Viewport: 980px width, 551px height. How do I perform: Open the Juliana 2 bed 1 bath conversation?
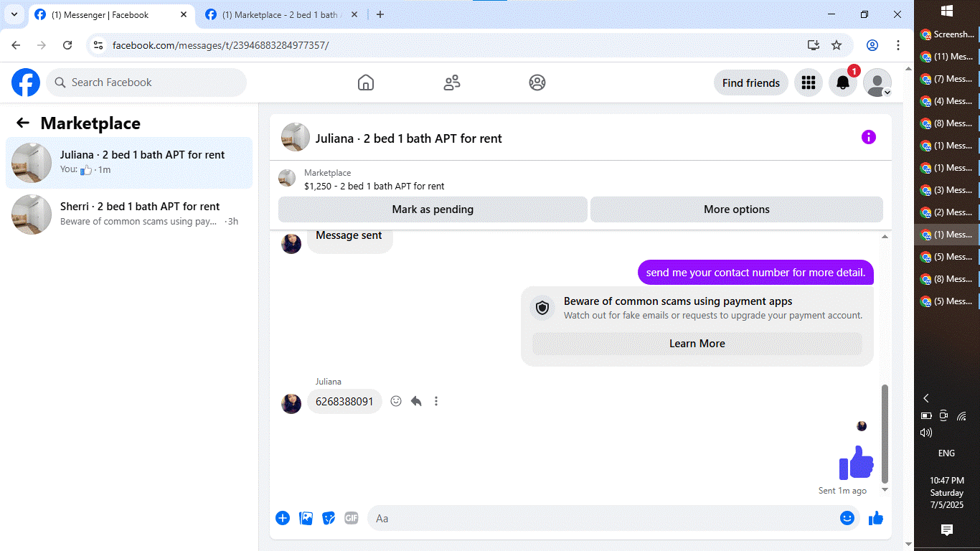(129, 163)
